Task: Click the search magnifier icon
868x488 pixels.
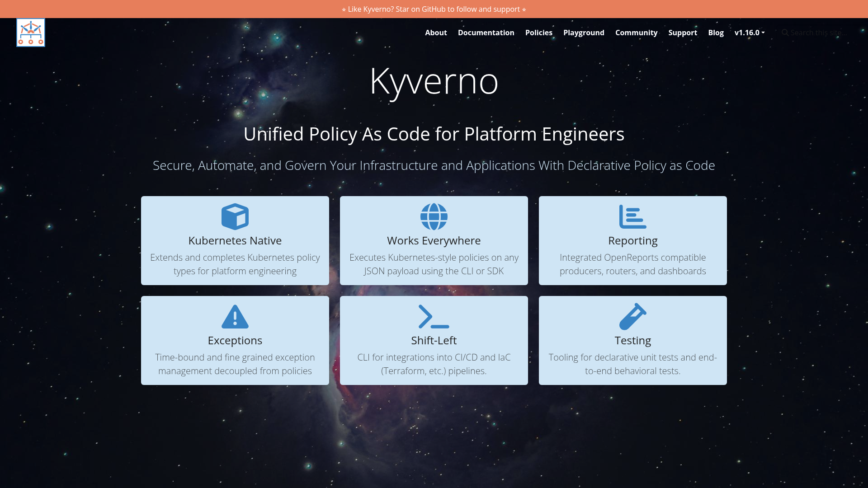Action: point(785,33)
